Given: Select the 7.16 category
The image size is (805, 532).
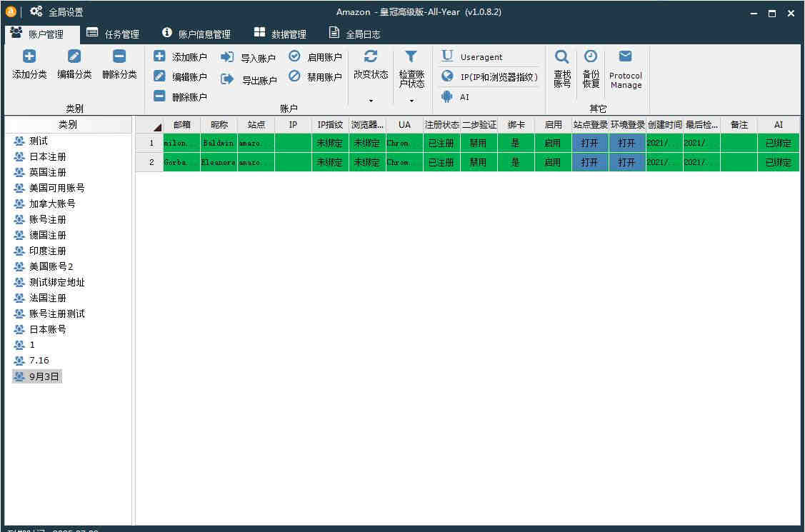Looking at the screenshot, I should point(39,361).
